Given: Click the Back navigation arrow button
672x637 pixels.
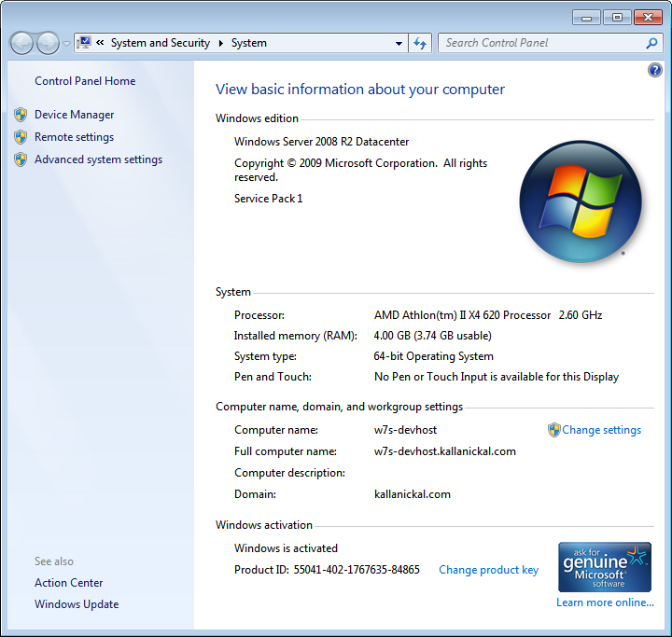Looking at the screenshot, I should 21,43.
